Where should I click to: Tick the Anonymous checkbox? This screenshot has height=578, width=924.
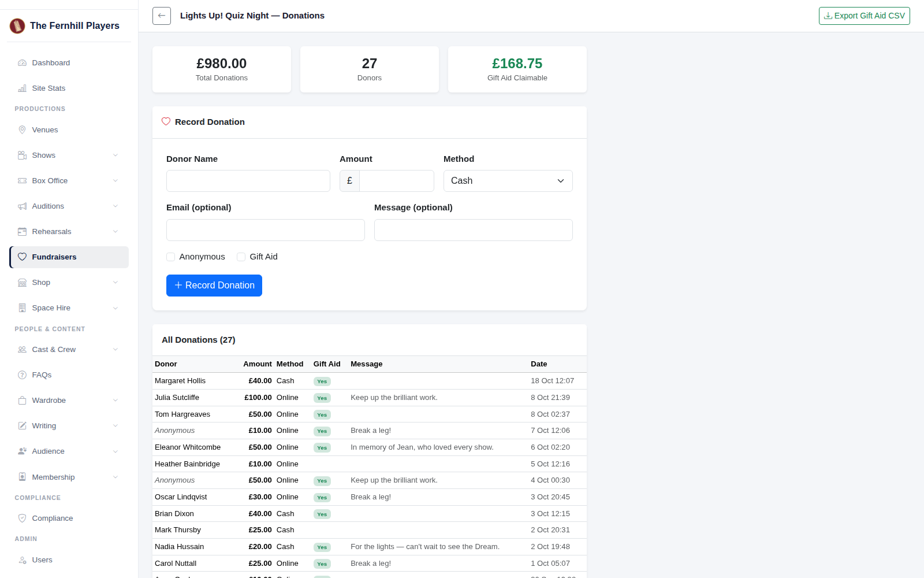coord(170,257)
